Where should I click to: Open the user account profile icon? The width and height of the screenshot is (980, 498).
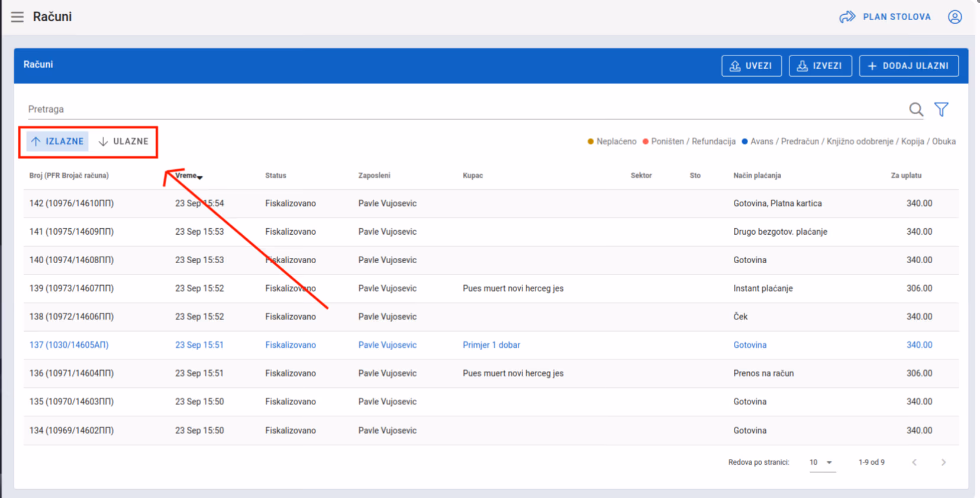(955, 17)
